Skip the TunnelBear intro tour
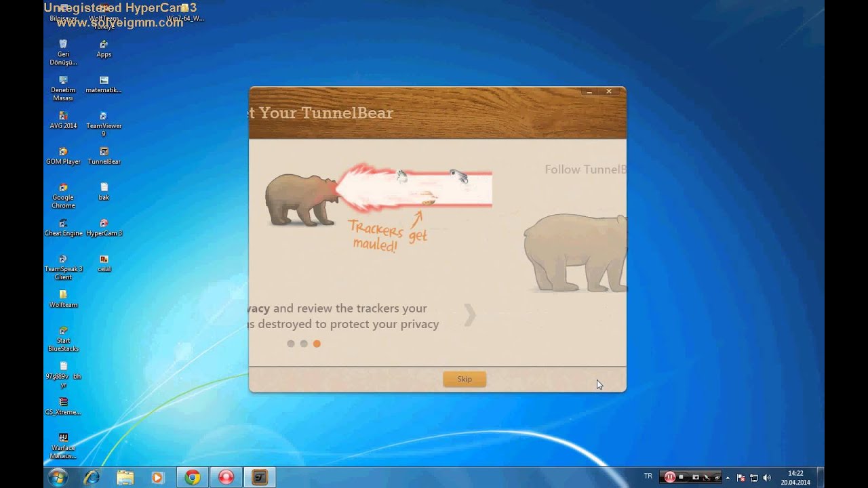This screenshot has height=488, width=868. click(465, 379)
